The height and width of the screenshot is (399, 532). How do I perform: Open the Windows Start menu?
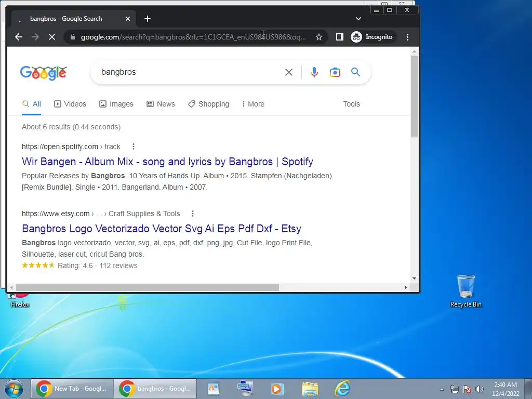point(14,389)
